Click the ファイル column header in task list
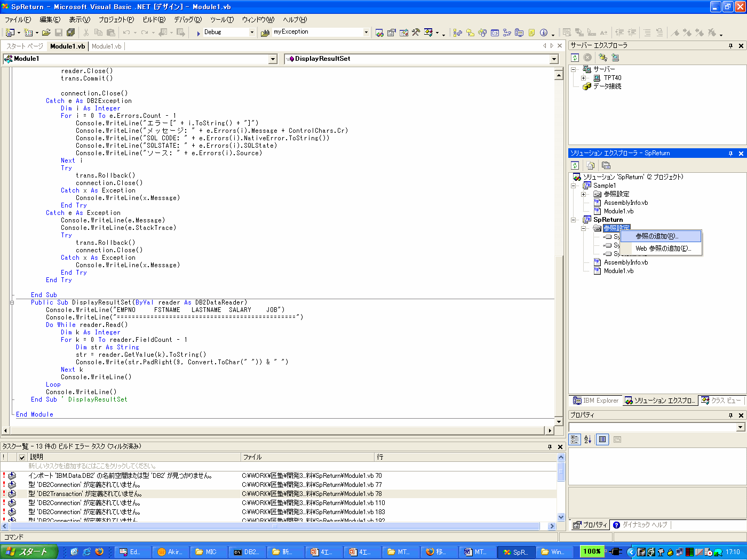 tap(308, 457)
